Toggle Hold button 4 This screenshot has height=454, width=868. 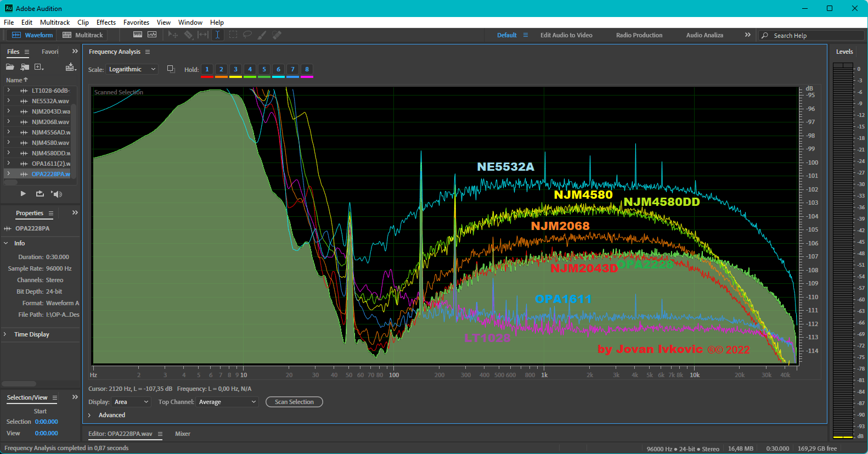coord(250,69)
